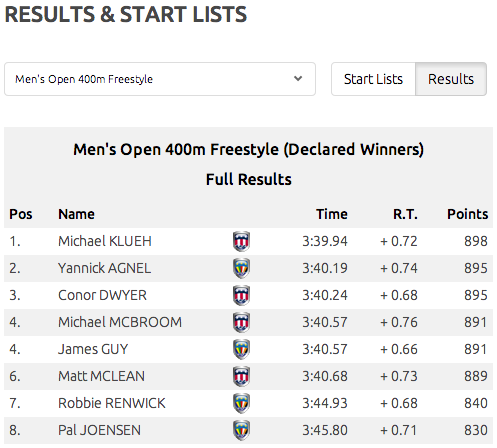Image resolution: width=497 pixels, height=448 pixels.
Task: Click team shield icon beside Michael KLUEH
Action: 241,241
